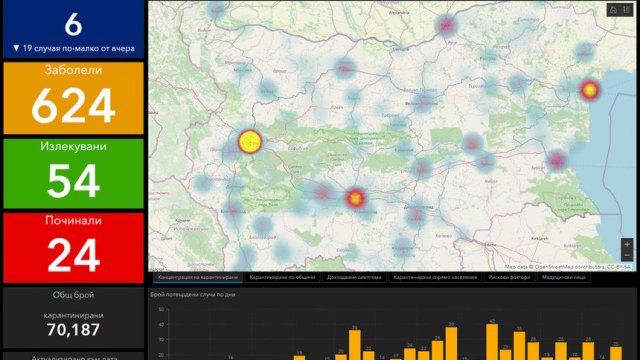The height and width of the screenshot is (360, 640).
Task: Click the red Починали 24 panel
Action: [x=73, y=248]
